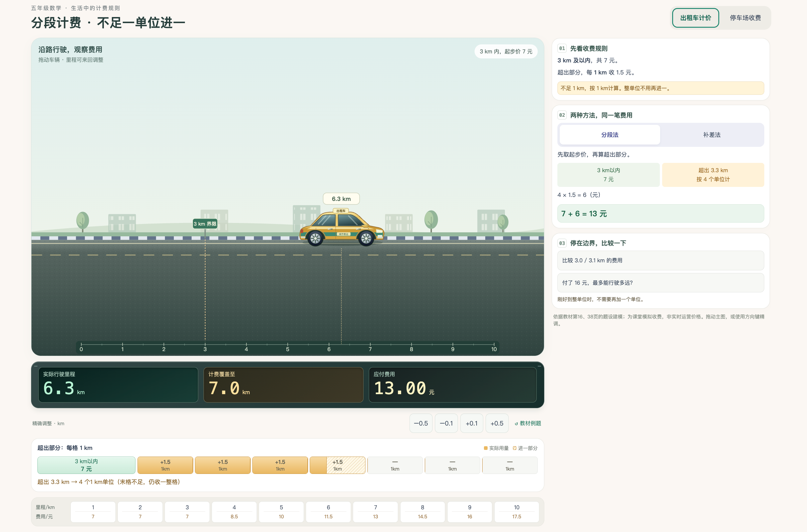Image resolution: width=807 pixels, height=532 pixels.
Task: Select fare table column for 7 km
Action: coord(375,512)
